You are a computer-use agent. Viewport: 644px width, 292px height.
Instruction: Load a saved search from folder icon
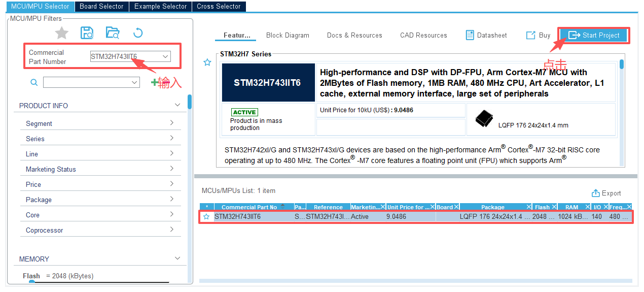click(x=113, y=33)
